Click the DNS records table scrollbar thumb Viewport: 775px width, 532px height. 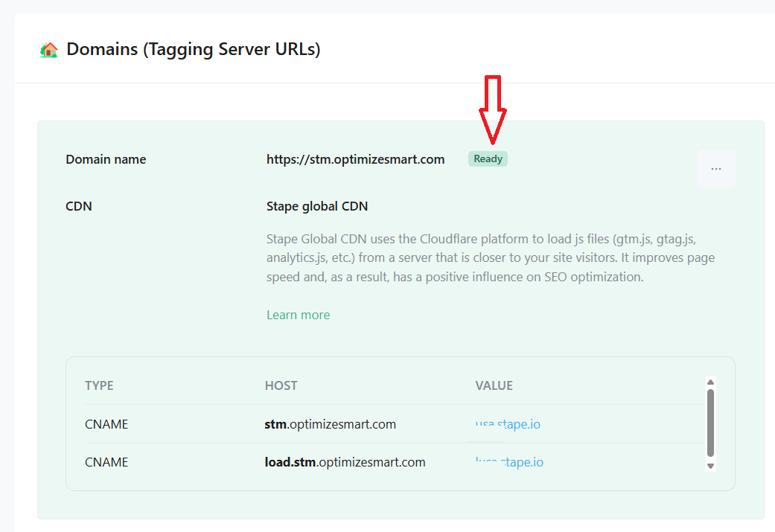pos(710,423)
